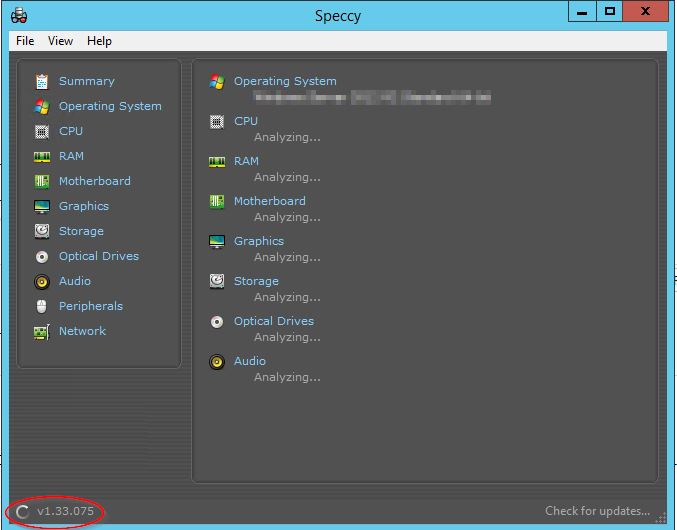The image size is (677, 530).
Task: Open the Help menu
Action: 99,41
